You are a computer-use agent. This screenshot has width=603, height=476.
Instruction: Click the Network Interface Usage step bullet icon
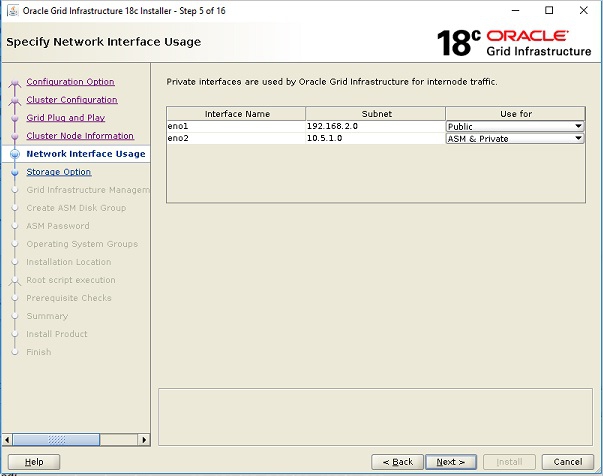coord(15,154)
